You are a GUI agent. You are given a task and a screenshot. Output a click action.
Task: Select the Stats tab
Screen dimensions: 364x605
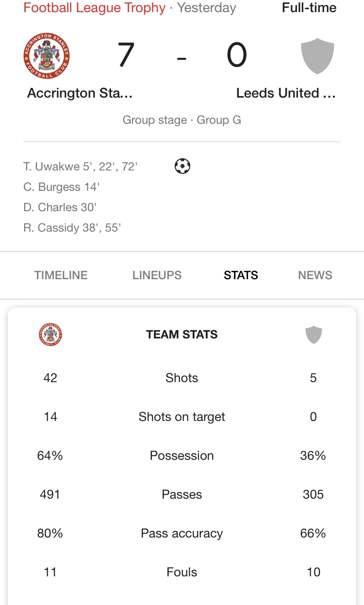pyautogui.click(x=241, y=275)
